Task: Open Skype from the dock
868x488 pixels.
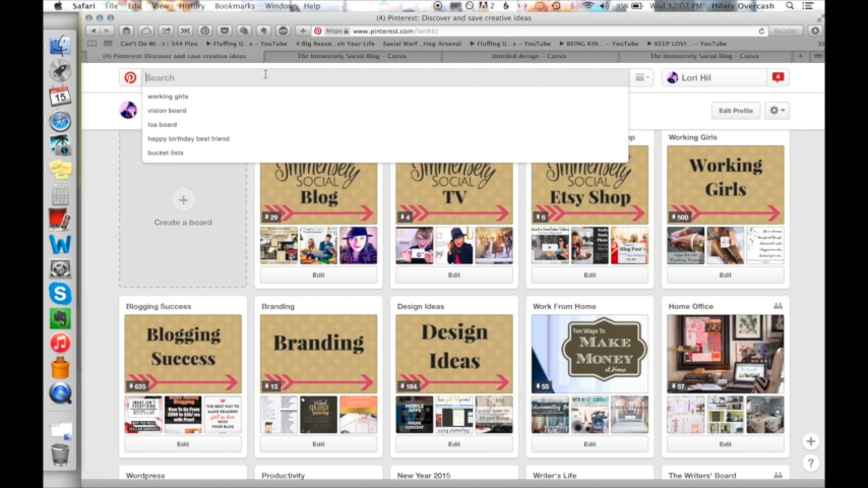Action: pos(60,293)
